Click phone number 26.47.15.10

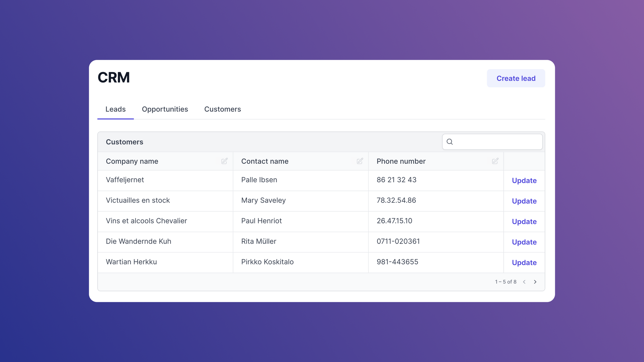tap(394, 221)
